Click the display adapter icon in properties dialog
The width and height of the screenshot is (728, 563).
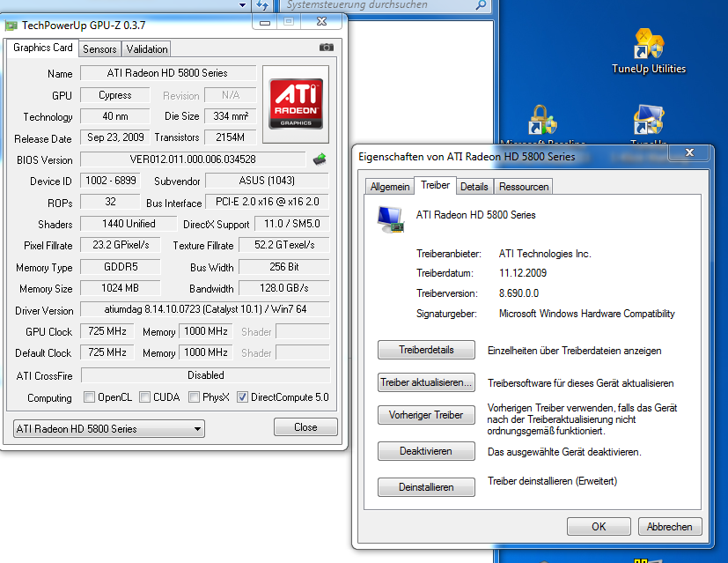391,219
